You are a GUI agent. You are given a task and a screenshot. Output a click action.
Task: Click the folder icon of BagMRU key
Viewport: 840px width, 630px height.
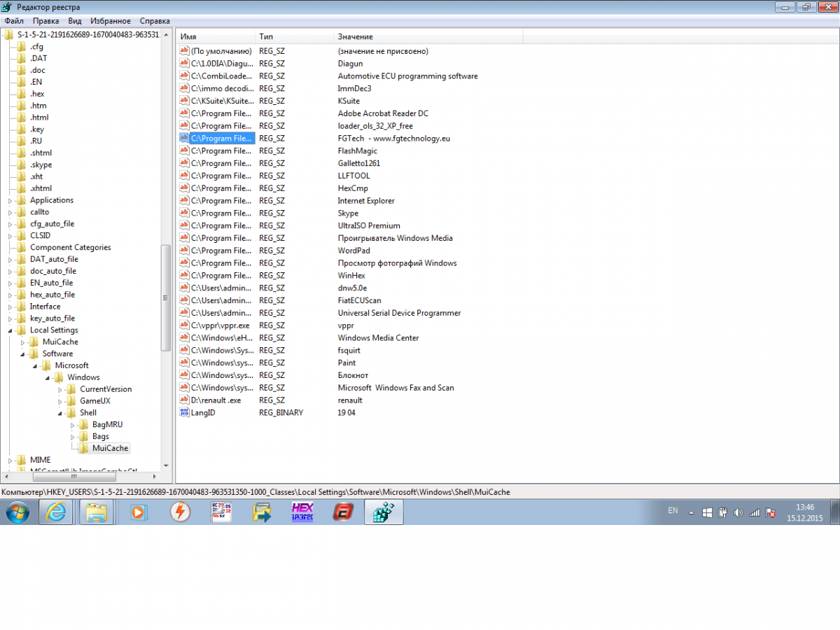85,424
